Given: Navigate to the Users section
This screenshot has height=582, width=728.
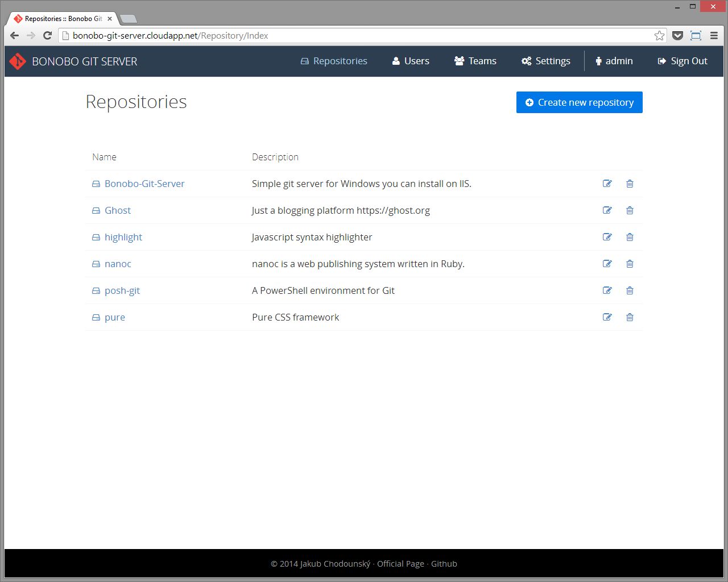Looking at the screenshot, I should tap(410, 61).
